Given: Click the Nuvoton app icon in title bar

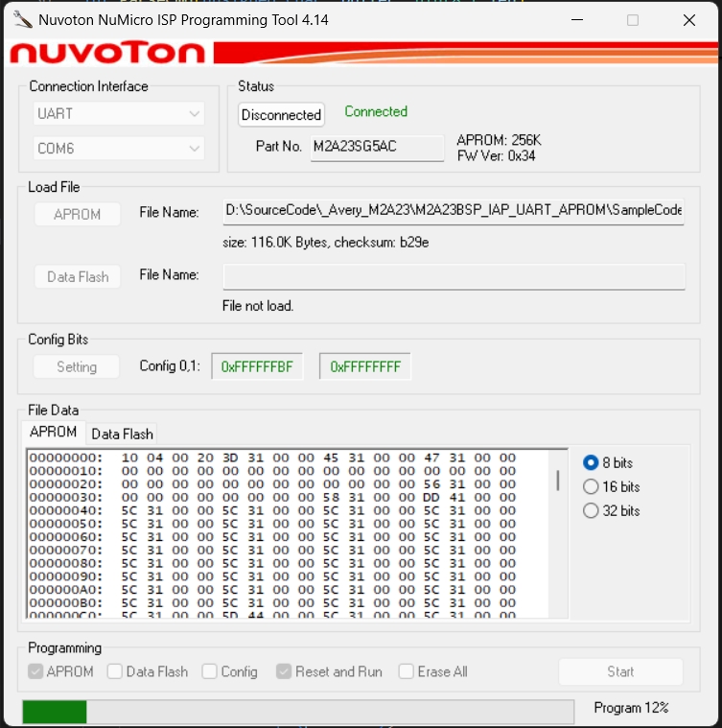Looking at the screenshot, I should point(20,20).
